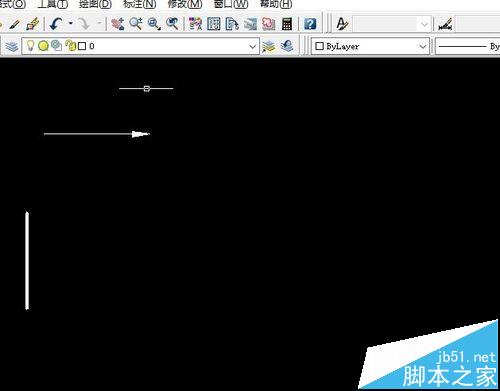The height and width of the screenshot is (391, 500).
Task: Open the Redo history dropdown arrow
Action: point(99,24)
